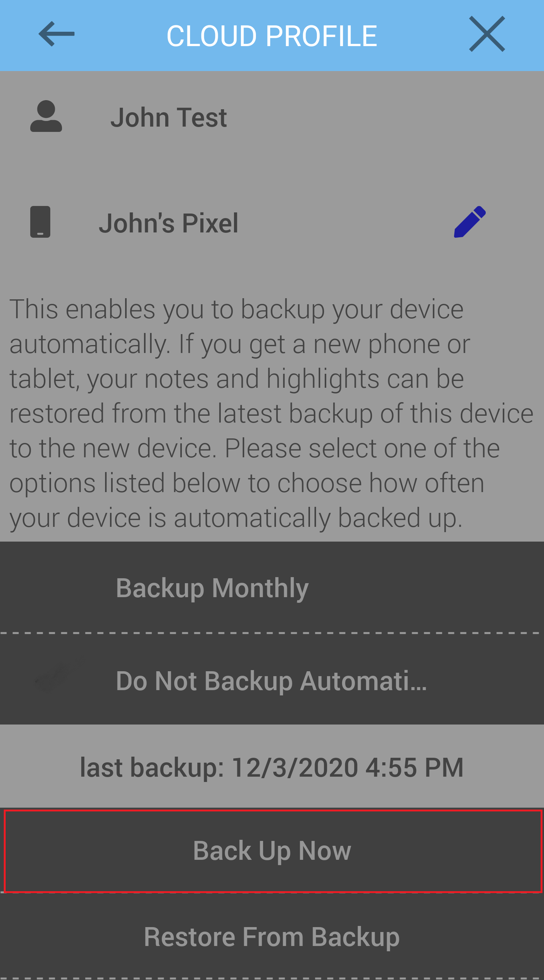Tap the dashed divider below Backup Monthly
Viewport: 544px width, 980px height.
272,633
